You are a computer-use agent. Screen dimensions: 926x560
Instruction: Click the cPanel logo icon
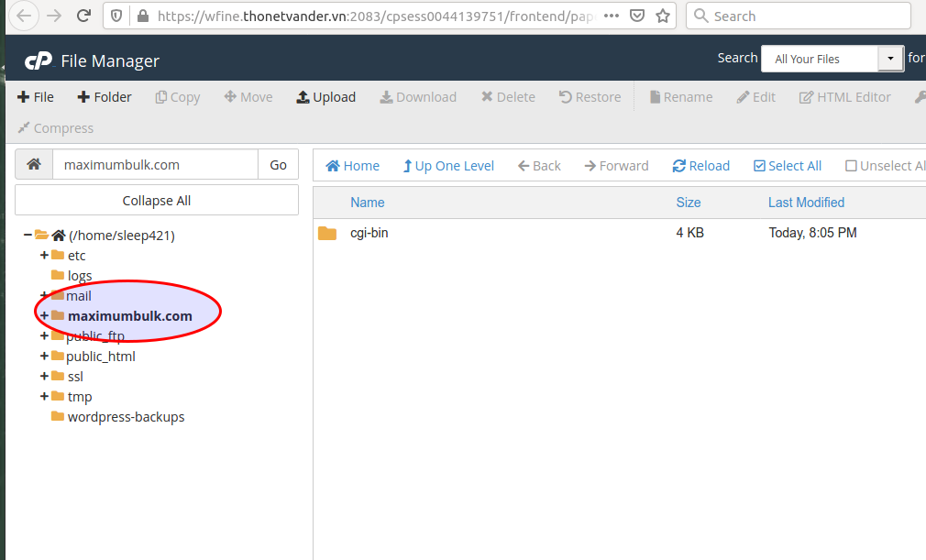39,60
